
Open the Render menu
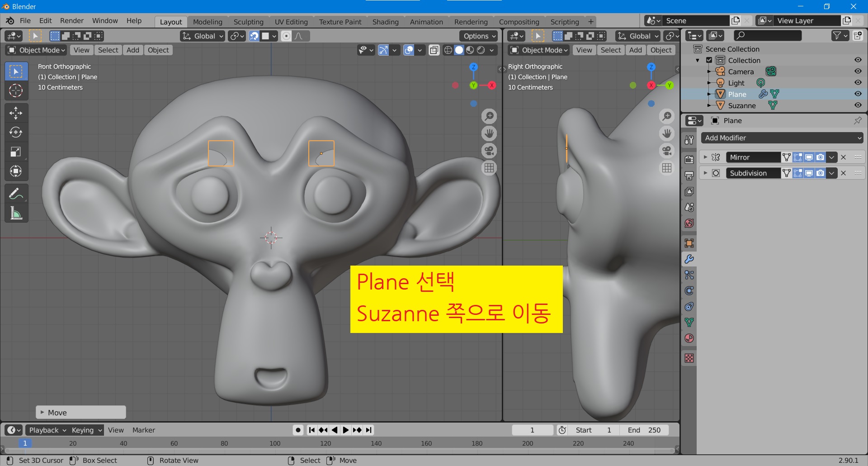tap(72, 21)
